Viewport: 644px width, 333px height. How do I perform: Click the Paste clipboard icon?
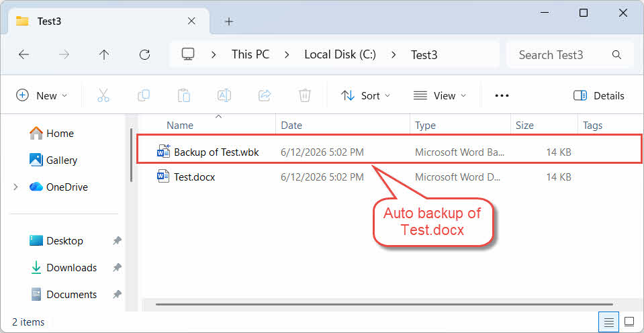pos(183,96)
